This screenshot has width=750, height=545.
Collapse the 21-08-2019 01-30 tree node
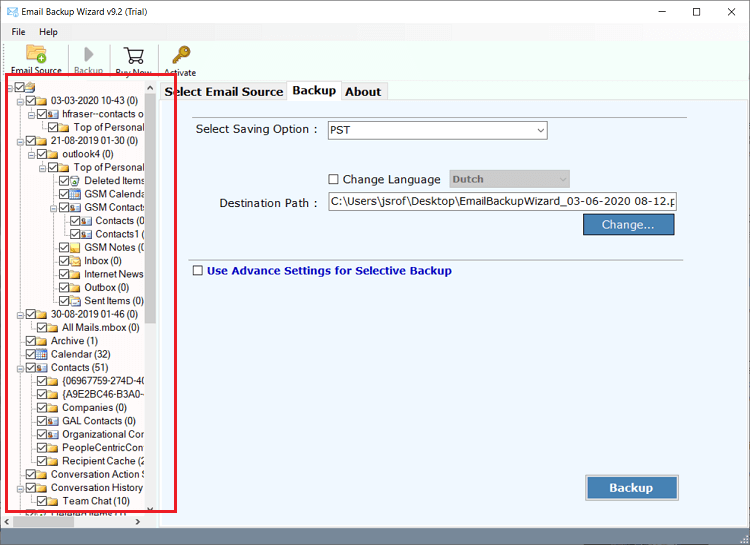click(20, 142)
